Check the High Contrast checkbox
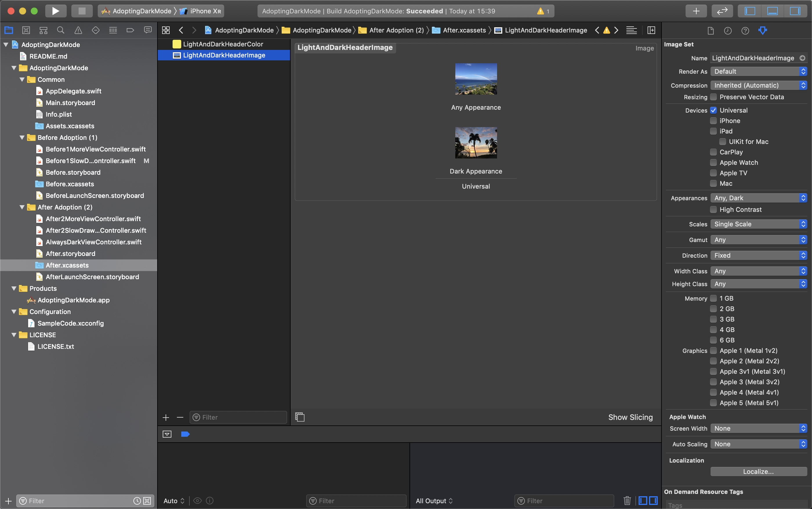Viewport: 812px width, 509px height. point(713,210)
